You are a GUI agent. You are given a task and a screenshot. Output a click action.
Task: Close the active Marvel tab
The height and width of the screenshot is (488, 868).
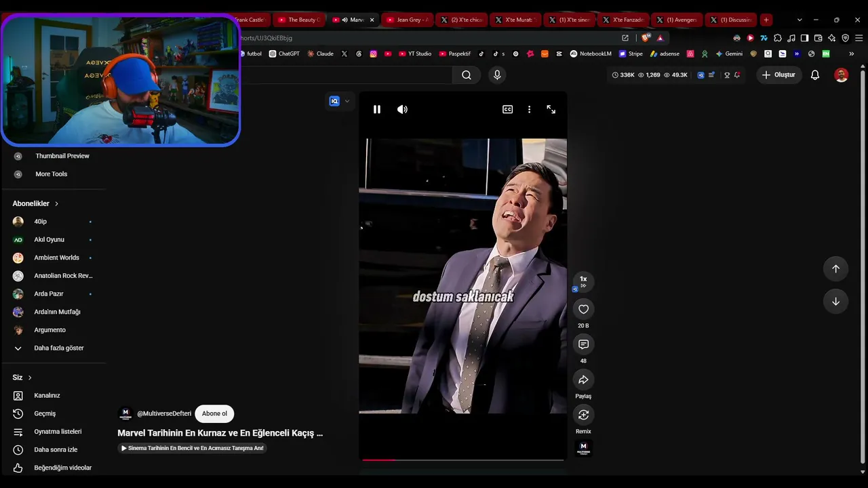[x=372, y=20]
